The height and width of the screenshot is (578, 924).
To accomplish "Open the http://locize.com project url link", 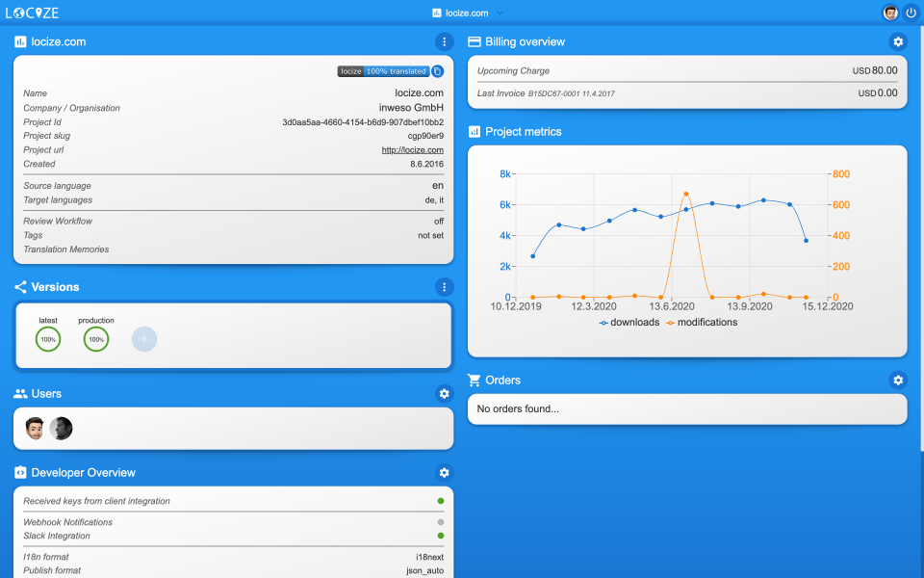I will tap(413, 150).
